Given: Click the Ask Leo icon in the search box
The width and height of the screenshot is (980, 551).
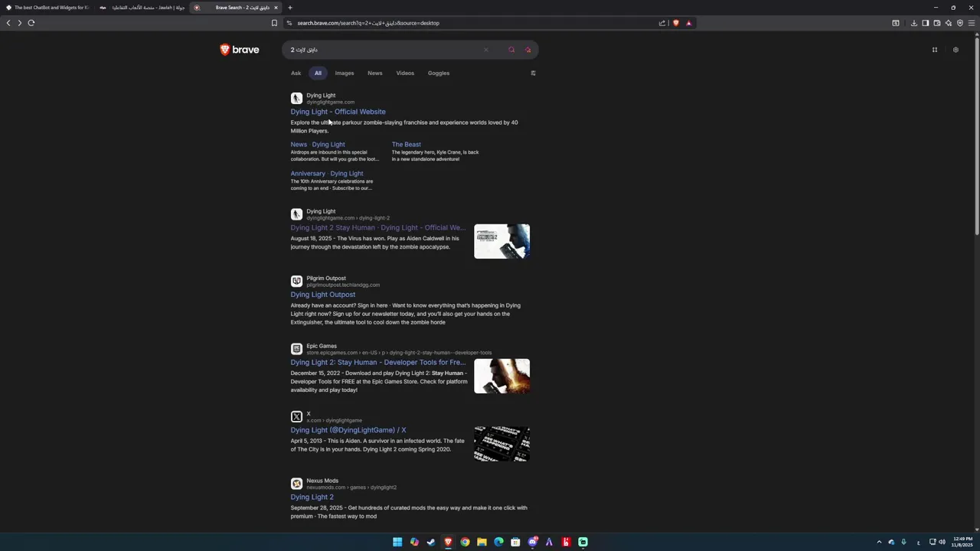Looking at the screenshot, I should tap(528, 50).
